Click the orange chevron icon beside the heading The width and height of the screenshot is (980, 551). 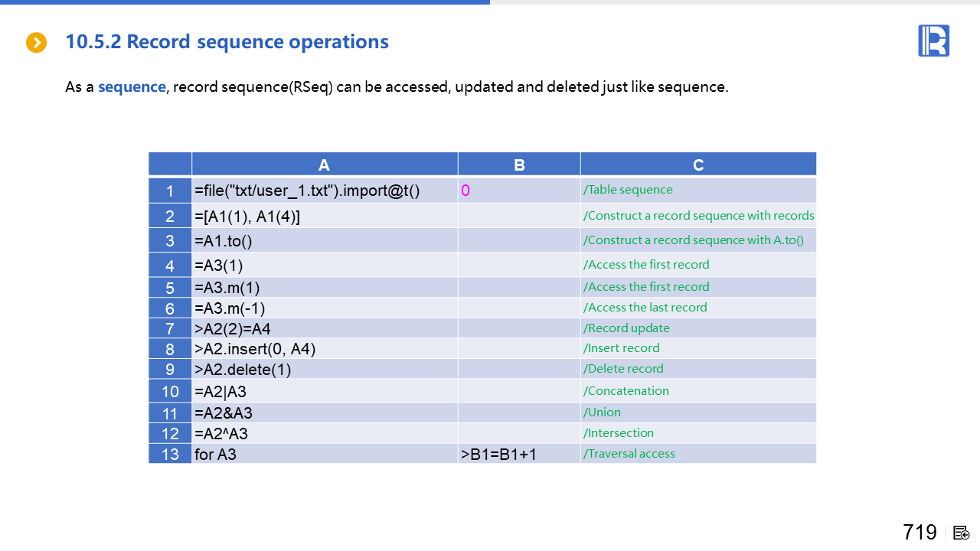click(x=36, y=43)
